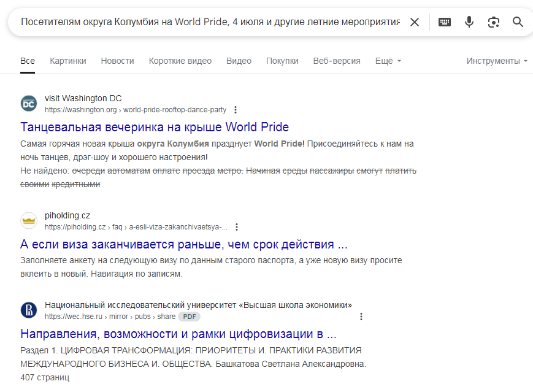This screenshot has width=533, height=392.
Task: Click the wec.hse.ru mirror pubs share URL
Action: click(x=110, y=317)
